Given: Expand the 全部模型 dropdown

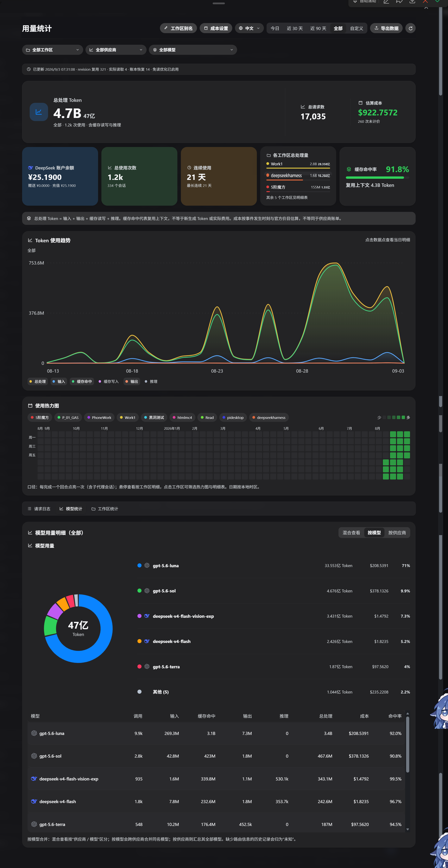Looking at the screenshot, I should click(193, 50).
